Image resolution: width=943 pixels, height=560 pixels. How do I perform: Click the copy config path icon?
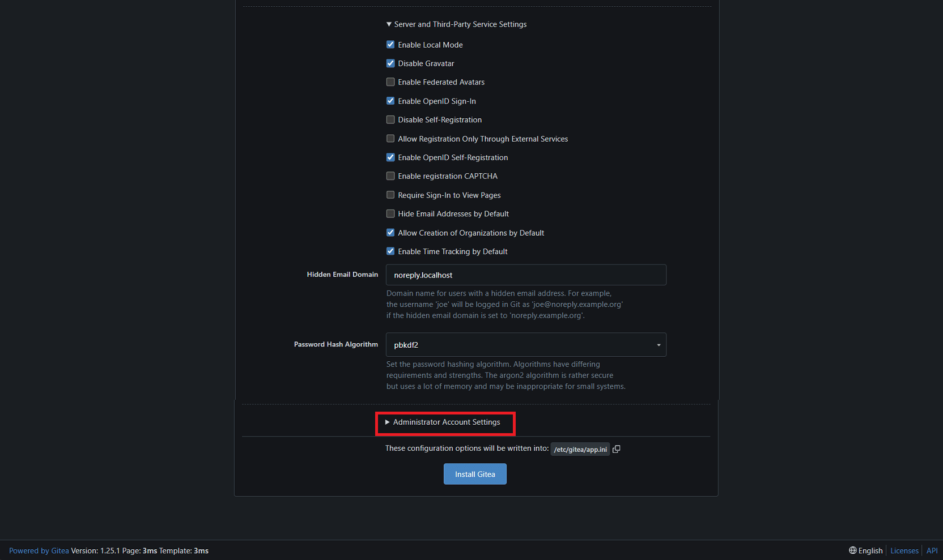pos(617,449)
